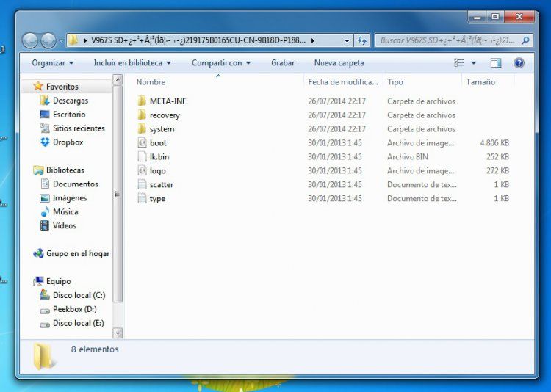This screenshot has height=392, width=551.
Task: Click the 272 KB size of logo
Action: coord(497,171)
